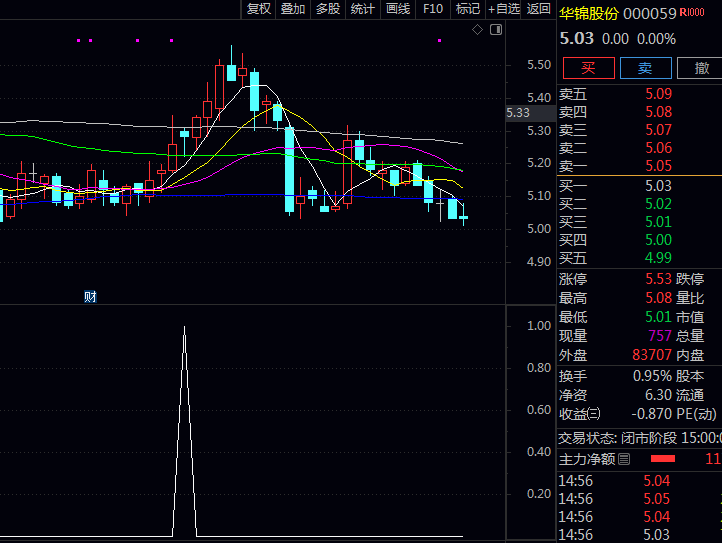This screenshot has width=722, height=543.
Task: Open the 主力净额 list icon
Action: pyautogui.click(x=624, y=459)
